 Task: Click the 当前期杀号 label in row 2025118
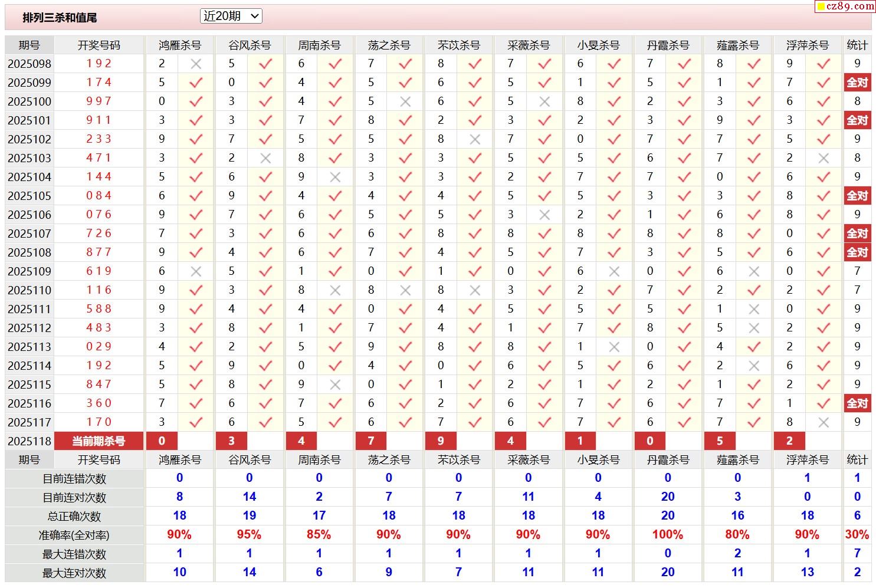click(99, 441)
